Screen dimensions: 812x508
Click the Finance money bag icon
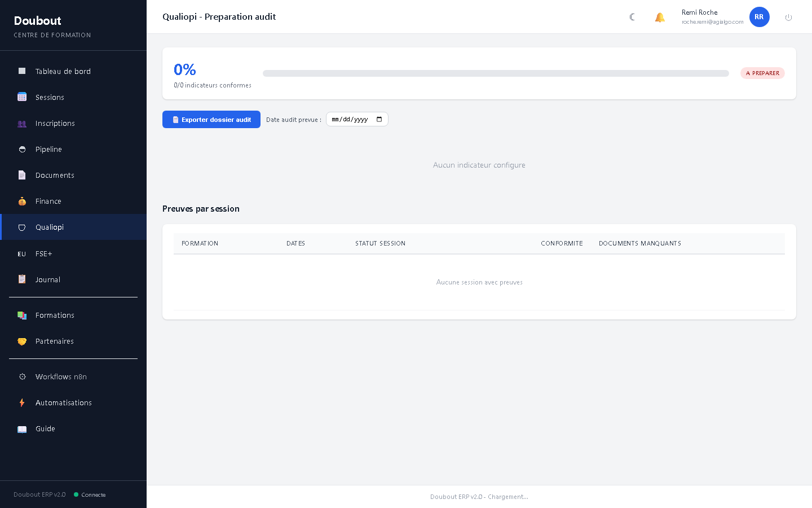tap(22, 201)
